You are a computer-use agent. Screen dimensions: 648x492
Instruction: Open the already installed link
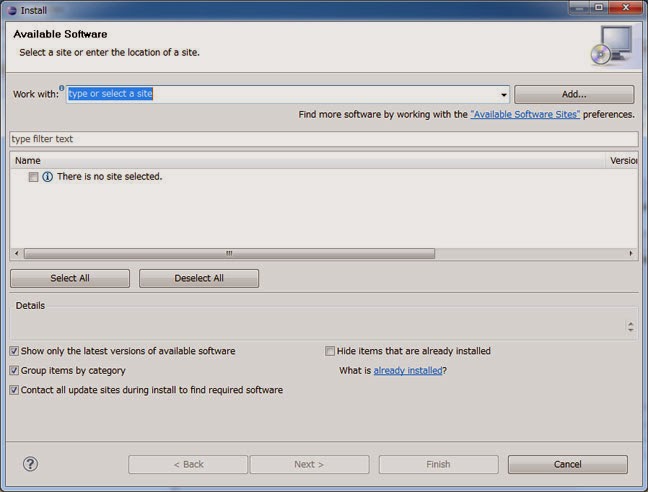[x=408, y=371]
